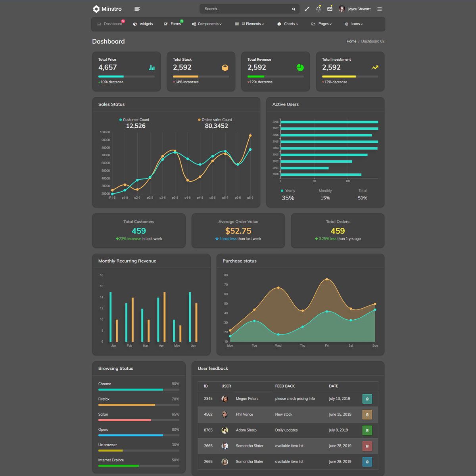
Task: Open the notifications bell
Action: [x=318, y=9]
